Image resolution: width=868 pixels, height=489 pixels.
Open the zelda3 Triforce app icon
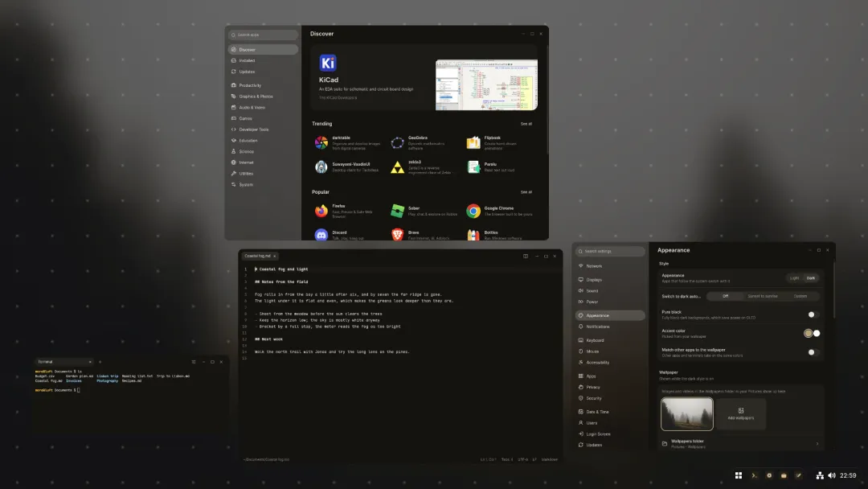click(x=397, y=167)
